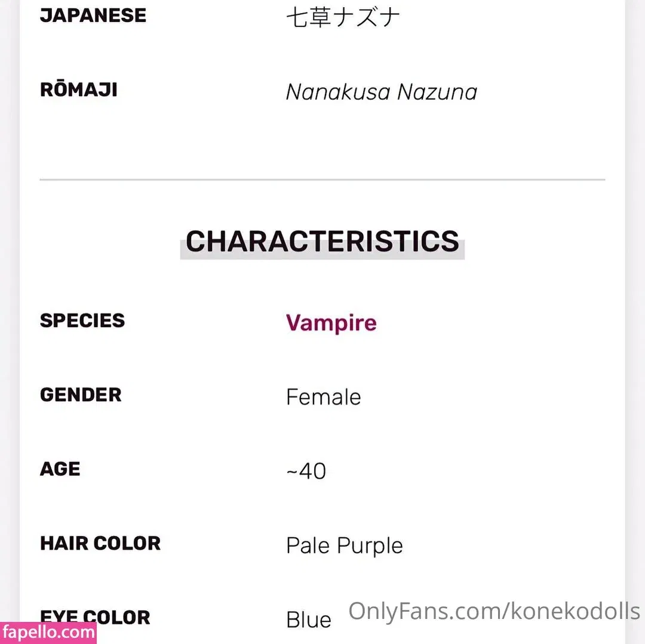Select the Female gender value
Screen dimensions: 645x644
pos(323,397)
